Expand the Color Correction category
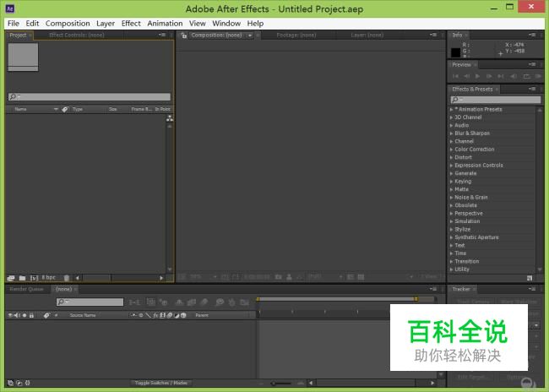 pyautogui.click(x=451, y=150)
